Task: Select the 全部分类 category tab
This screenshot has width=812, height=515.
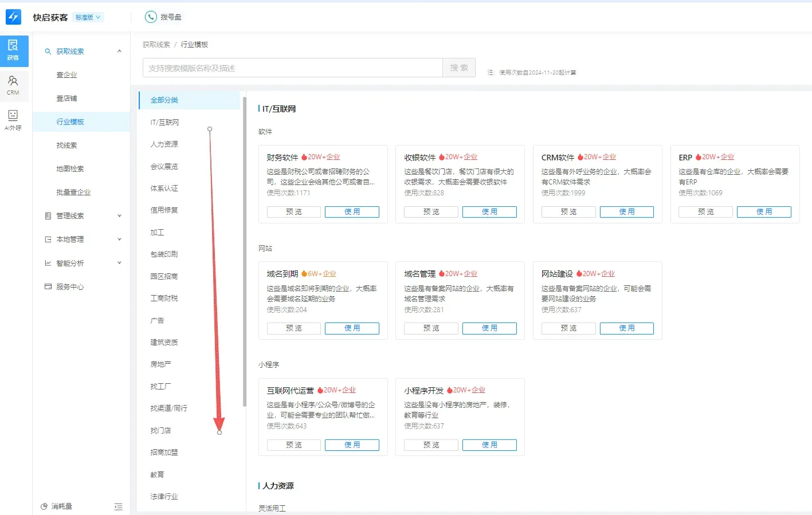Action: [x=190, y=100]
